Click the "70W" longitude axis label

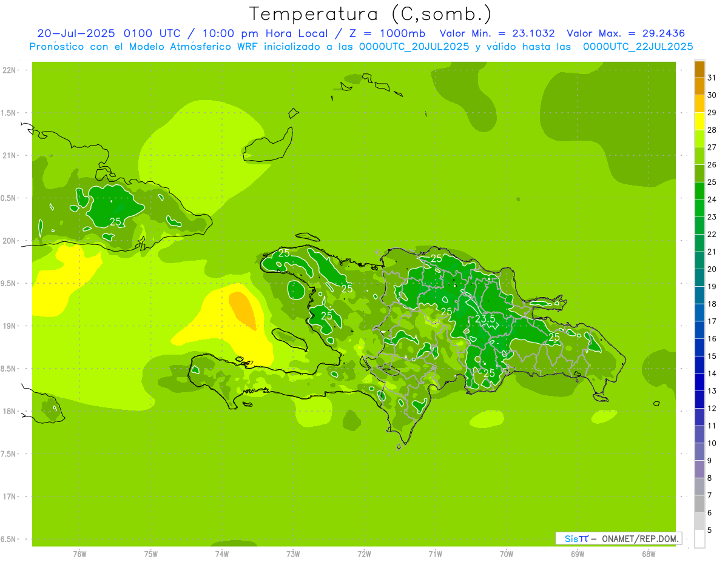[507, 554]
